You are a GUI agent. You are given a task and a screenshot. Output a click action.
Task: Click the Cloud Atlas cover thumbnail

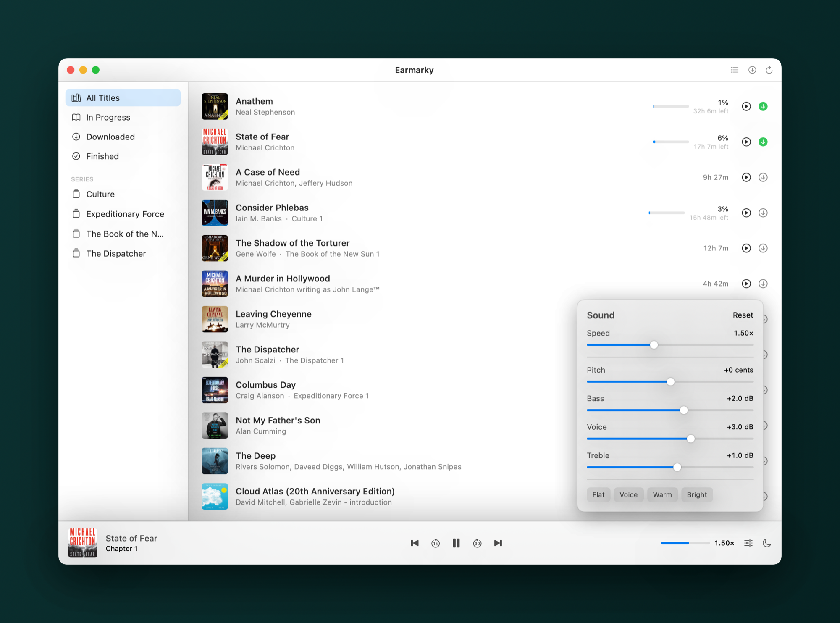215,497
